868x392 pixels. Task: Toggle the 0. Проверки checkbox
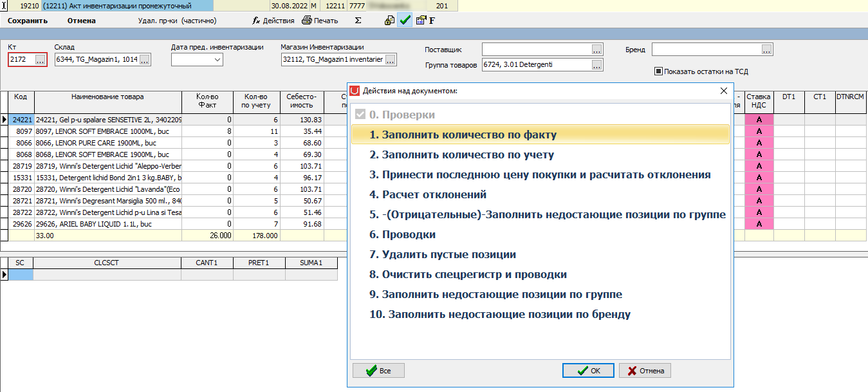tap(360, 115)
